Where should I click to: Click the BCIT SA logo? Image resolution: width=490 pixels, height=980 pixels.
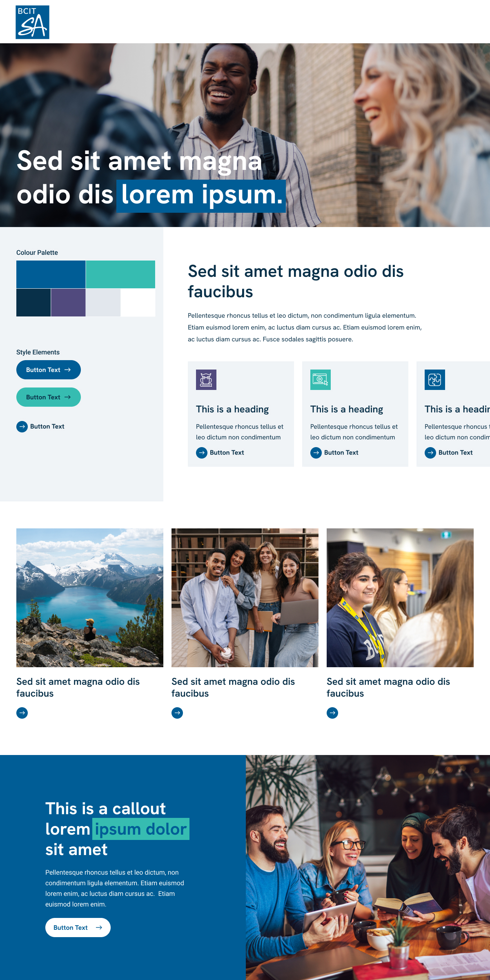[x=32, y=22]
